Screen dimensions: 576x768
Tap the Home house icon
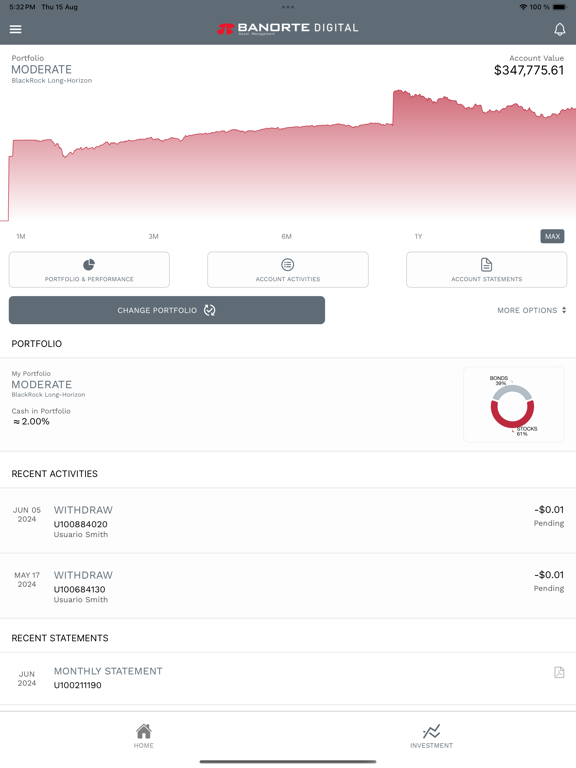(x=144, y=731)
